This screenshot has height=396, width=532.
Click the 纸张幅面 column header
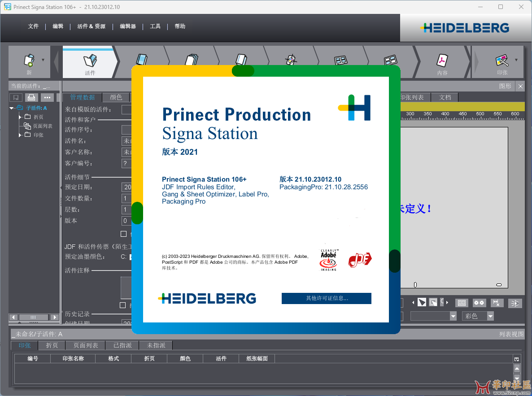coord(257,358)
